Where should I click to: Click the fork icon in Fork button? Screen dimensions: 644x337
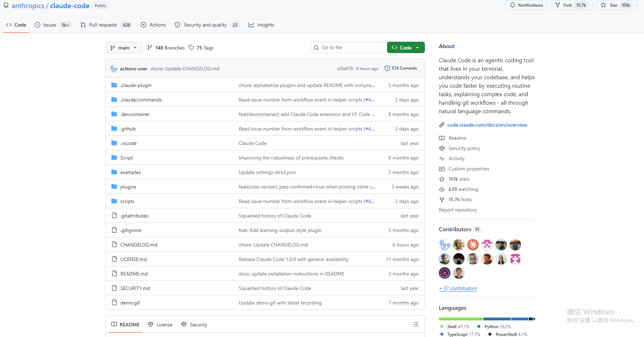[x=558, y=5]
